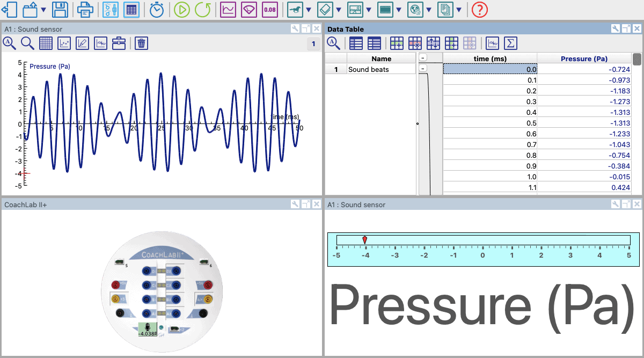Click the Sound beats run name
Screen dimensions: 644x358
[369, 69]
